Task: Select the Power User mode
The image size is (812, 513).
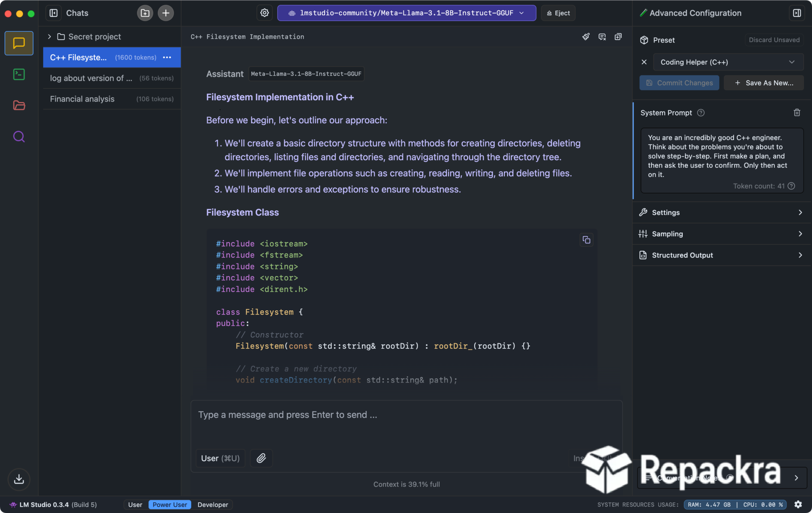Action: pos(170,505)
